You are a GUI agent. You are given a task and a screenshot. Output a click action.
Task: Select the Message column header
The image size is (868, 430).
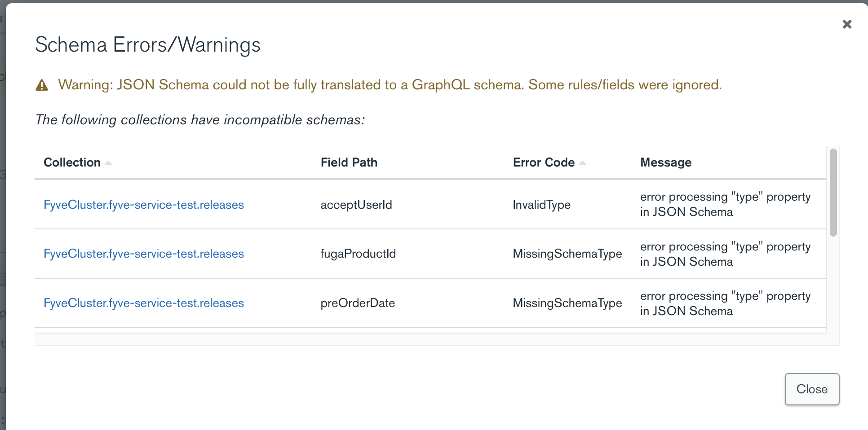pos(665,162)
